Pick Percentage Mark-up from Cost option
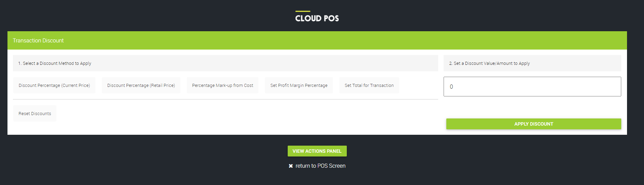644x185 pixels. point(222,85)
